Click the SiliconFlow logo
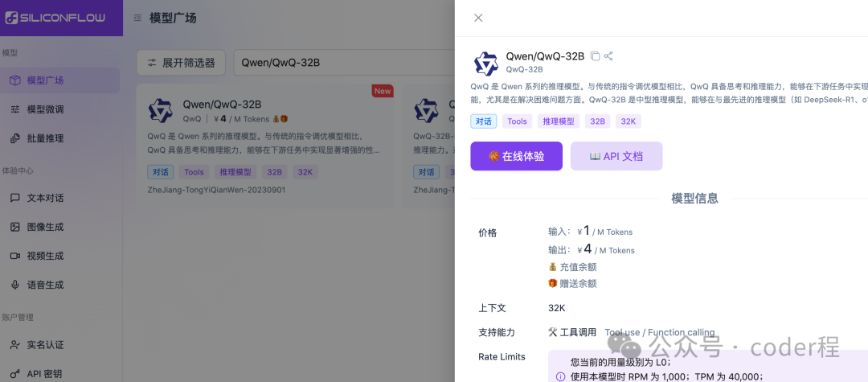This screenshot has width=868, height=382. 55,18
